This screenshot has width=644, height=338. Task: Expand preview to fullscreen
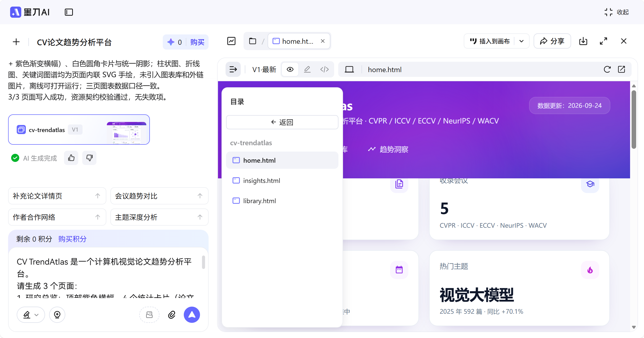[x=603, y=41]
